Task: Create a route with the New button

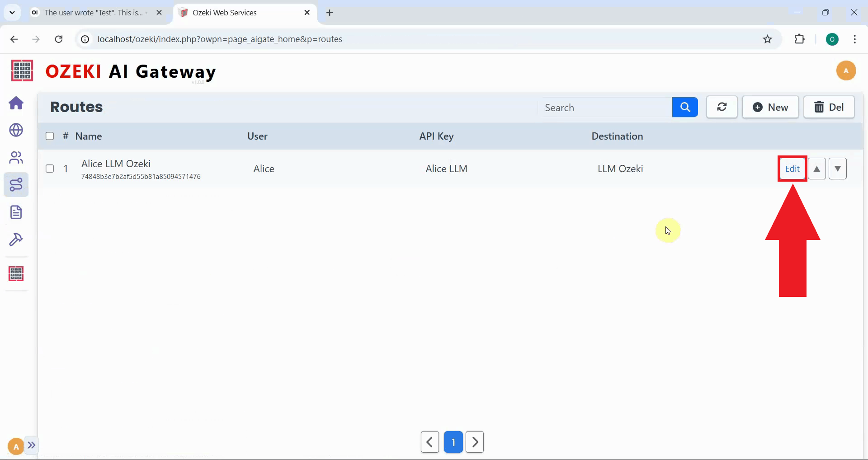Action: click(x=770, y=107)
